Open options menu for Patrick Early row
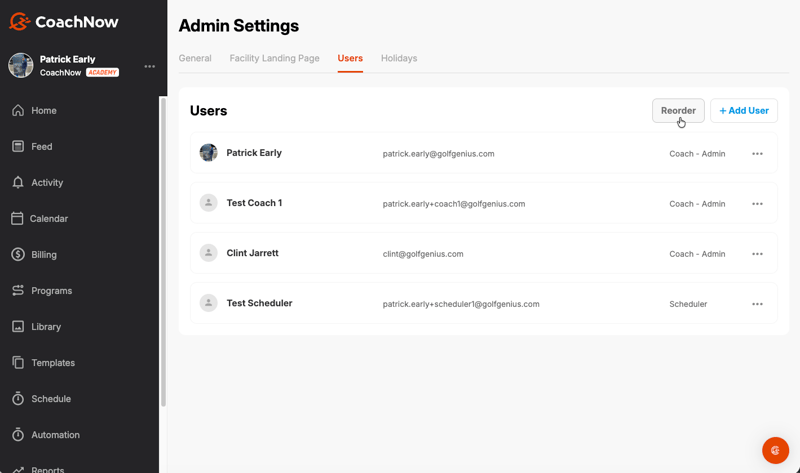This screenshot has width=800, height=473. pyautogui.click(x=757, y=154)
